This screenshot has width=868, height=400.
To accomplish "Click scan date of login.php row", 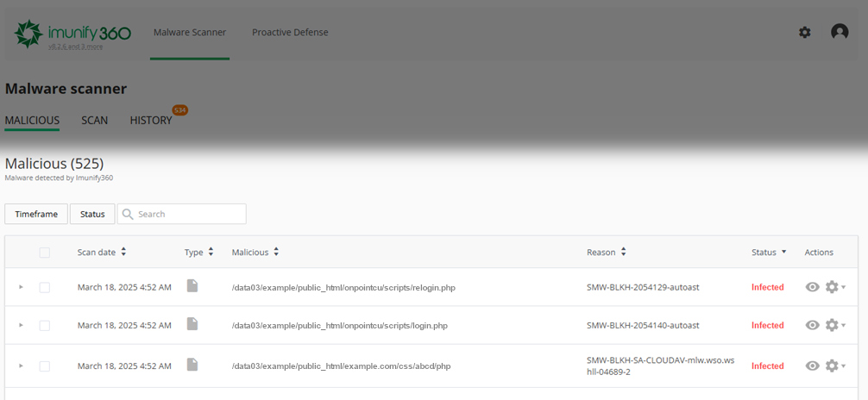I will [124, 325].
